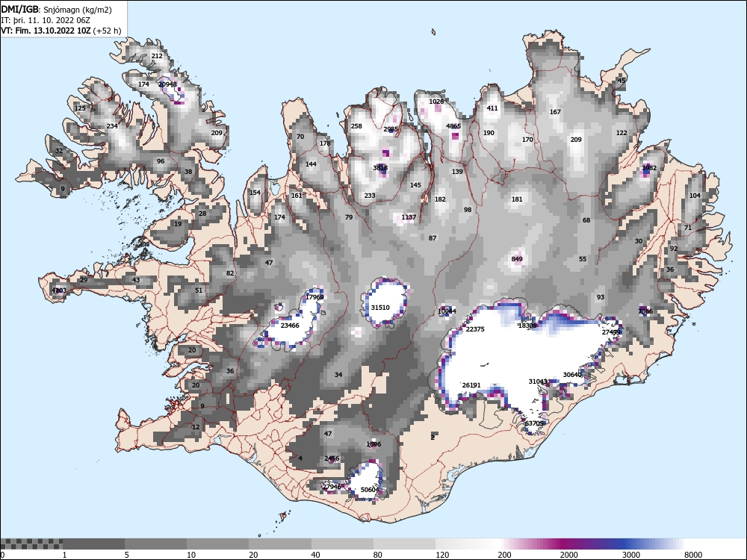
Task: Click the snow value '181' on the map
Action: [x=517, y=199]
